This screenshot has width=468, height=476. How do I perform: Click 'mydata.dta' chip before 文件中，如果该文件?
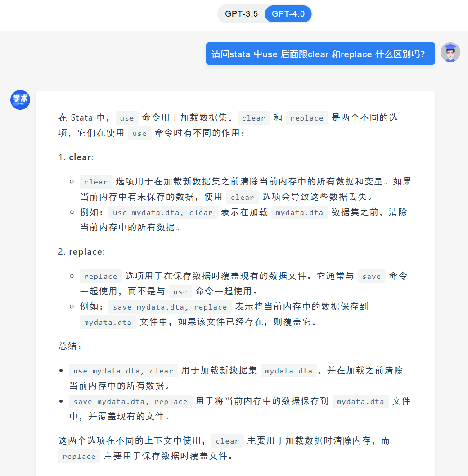(108, 322)
